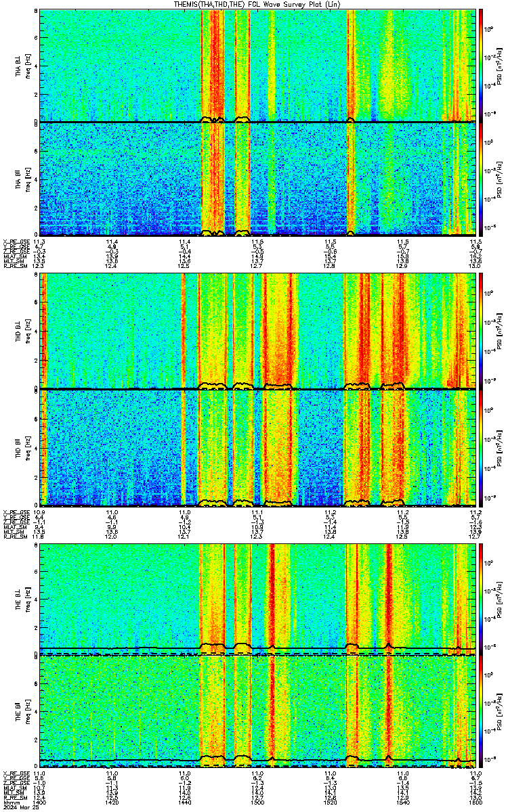Screen dimensions: 508x812
Task: Click the 'THD B⊥ freq [Hz]' axis label
Action: (22, 332)
